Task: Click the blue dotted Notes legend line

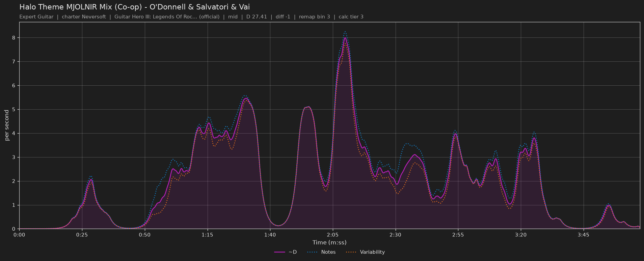Action: (313, 252)
